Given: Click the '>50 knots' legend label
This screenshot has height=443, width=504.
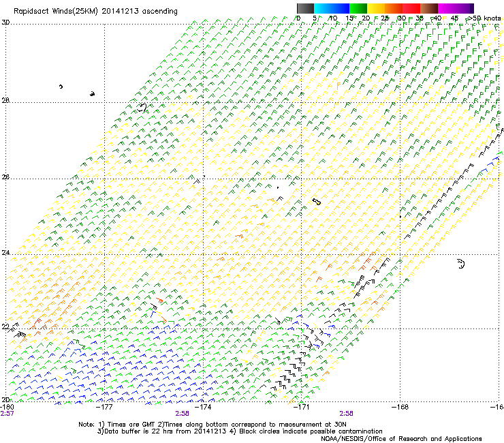Looking at the screenshot, I should point(484,18).
